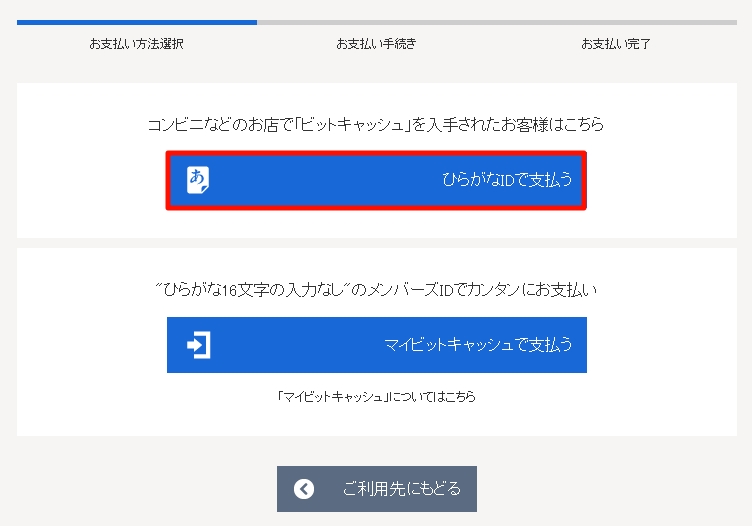Click the login arrow icon on マイビットキャッシュ button
This screenshot has height=526, width=752.
[198, 345]
